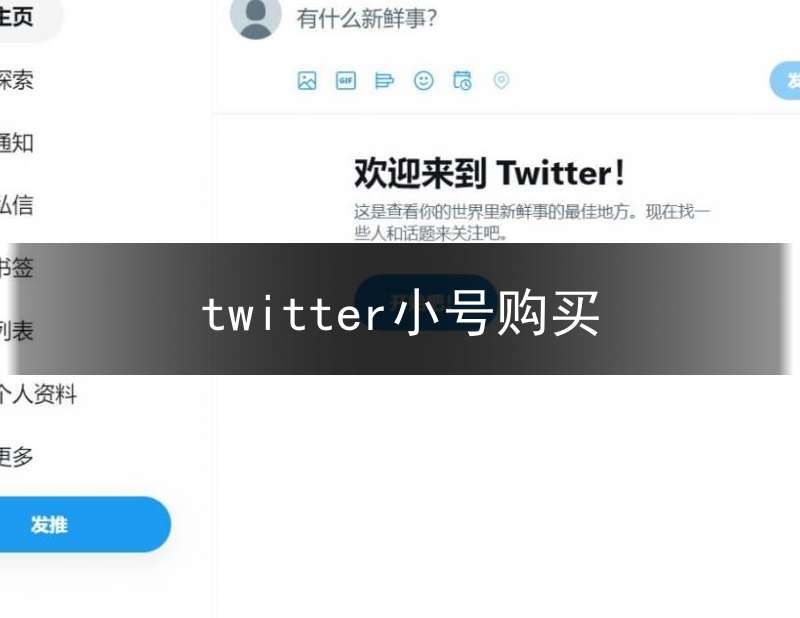Viewport: 800px width, 618px height.
Task: Open the emoji smiley picker
Action: point(423,81)
